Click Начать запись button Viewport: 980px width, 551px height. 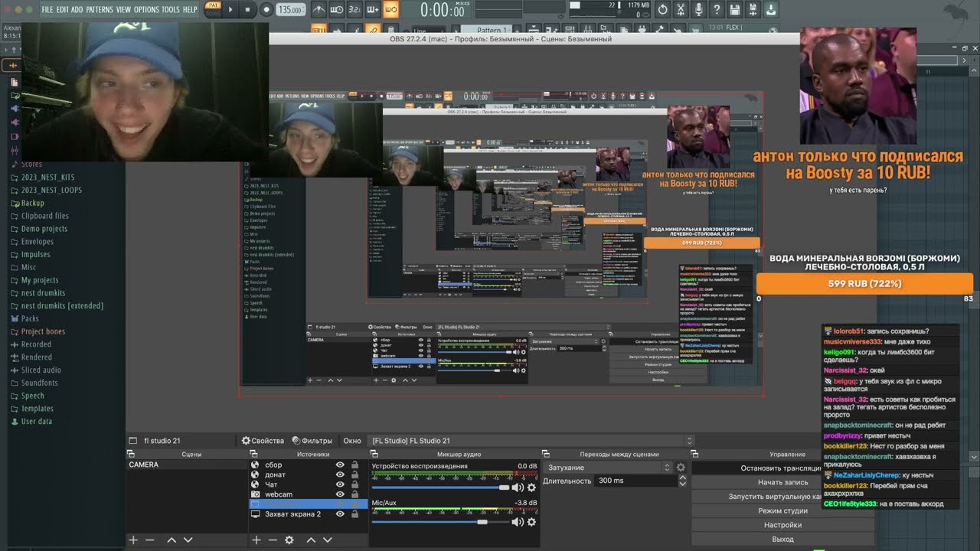coord(782,482)
